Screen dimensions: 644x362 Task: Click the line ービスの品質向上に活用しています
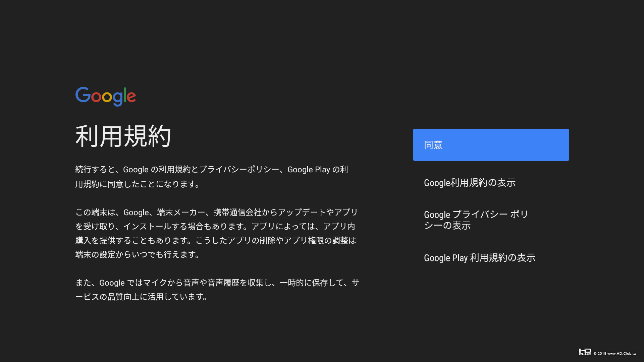(x=142, y=297)
